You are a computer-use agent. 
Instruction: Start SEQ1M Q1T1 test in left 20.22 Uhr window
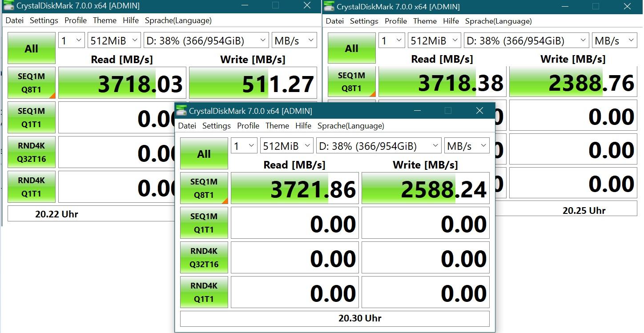(x=32, y=117)
